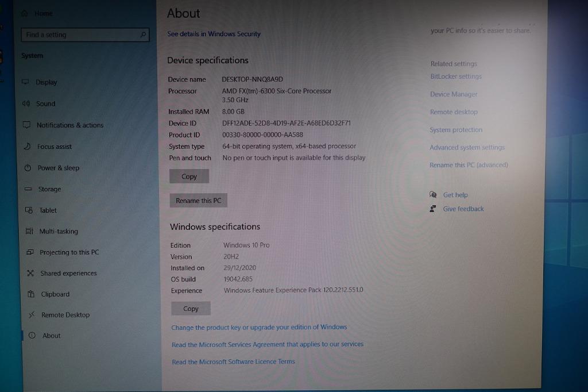Open Advanced system settings
This screenshot has width=588, height=392.
click(x=467, y=147)
